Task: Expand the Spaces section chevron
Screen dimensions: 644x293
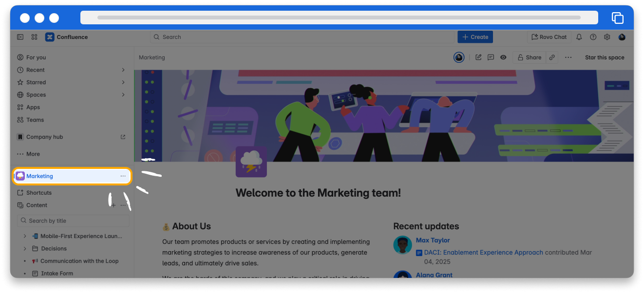Action: [x=123, y=95]
